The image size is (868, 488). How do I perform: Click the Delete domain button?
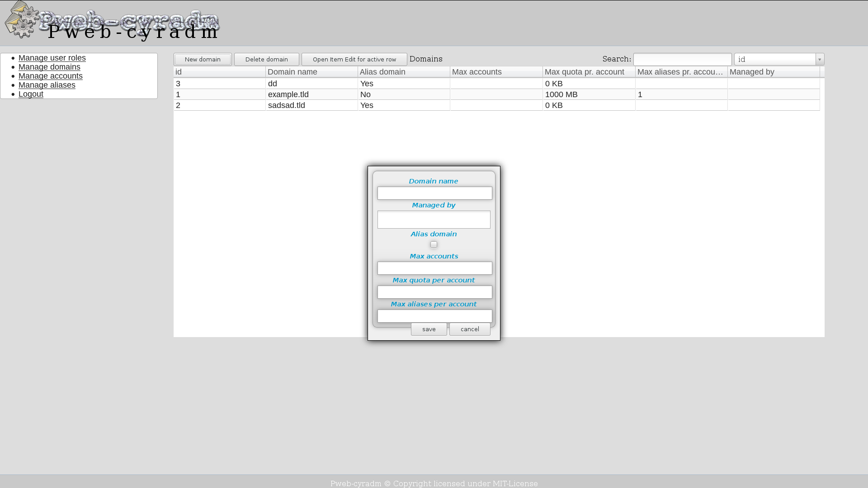pyautogui.click(x=267, y=59)
